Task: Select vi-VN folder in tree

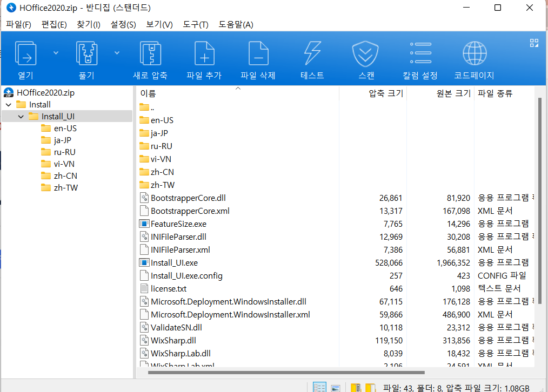Action: [x=64, y=164]
